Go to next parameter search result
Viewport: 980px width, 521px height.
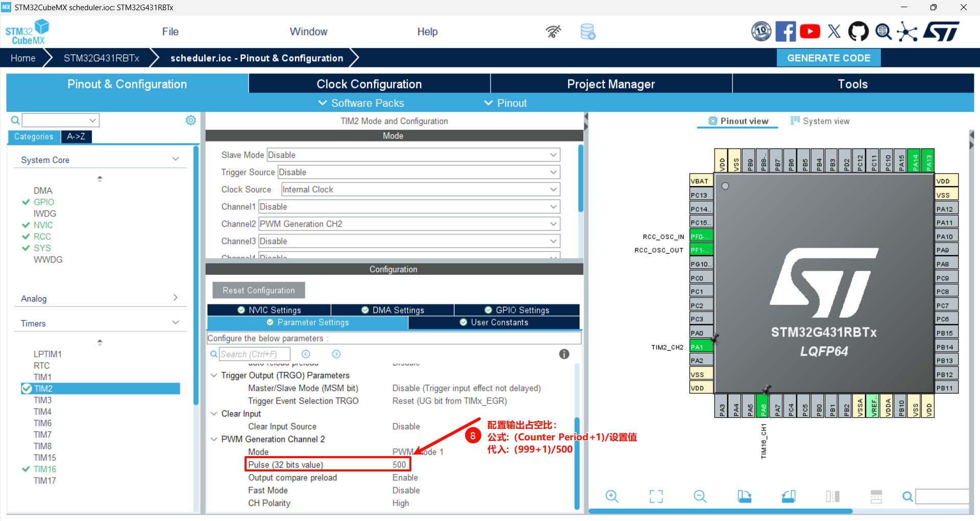(336, 354)
